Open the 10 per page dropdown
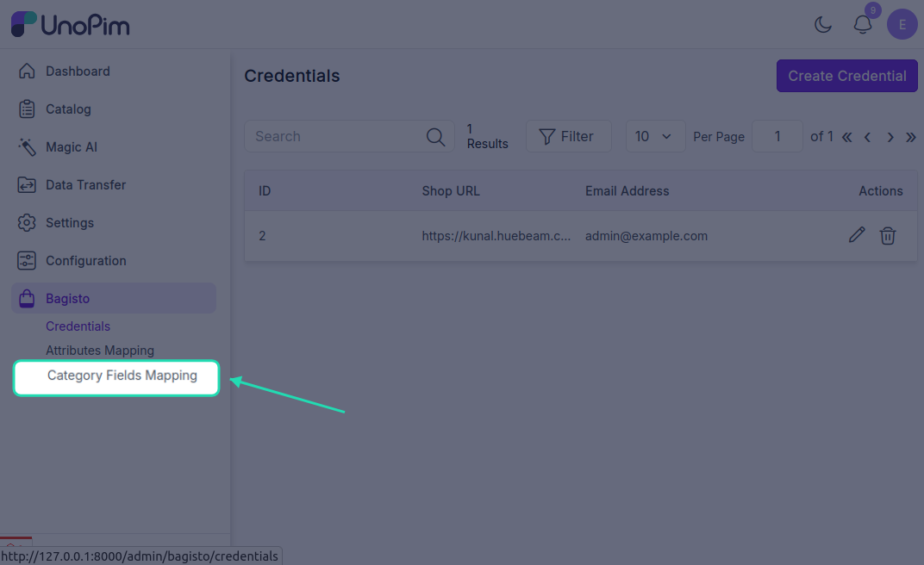 pos(655,137)
